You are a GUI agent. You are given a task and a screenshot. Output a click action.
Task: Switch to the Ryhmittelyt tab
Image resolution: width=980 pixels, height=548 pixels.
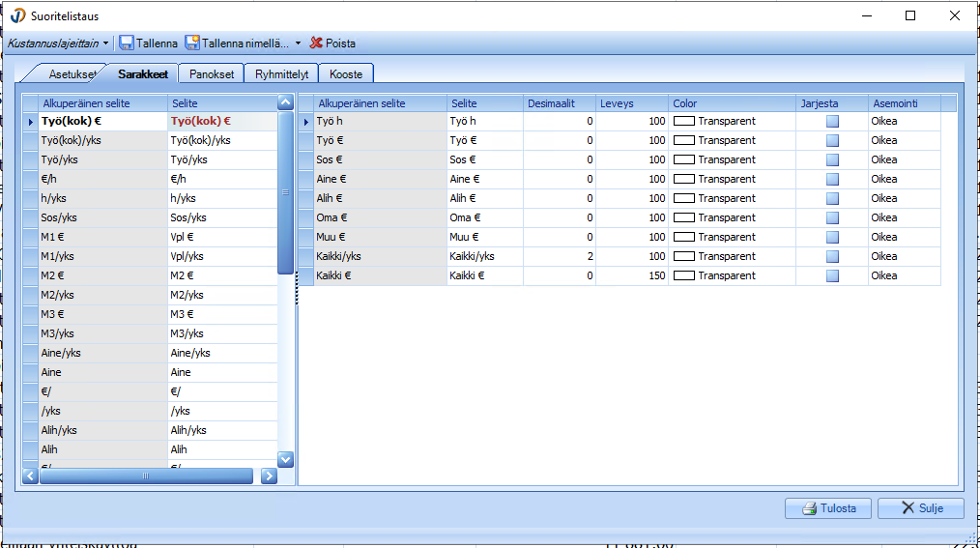(x=281, y=73)
